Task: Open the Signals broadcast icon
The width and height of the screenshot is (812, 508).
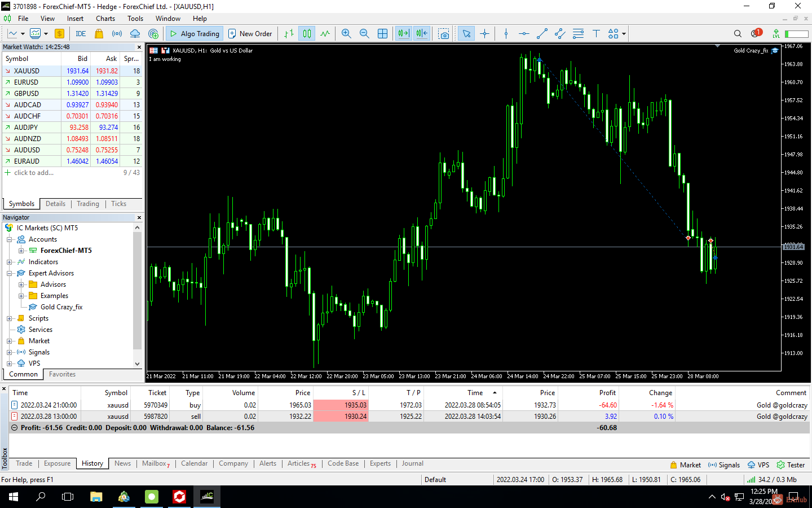Action: pyautogui.click(x=117, y=33)
